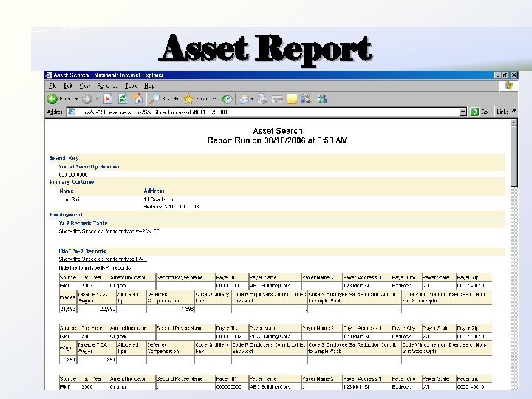Open the View menu

(85, 86)
